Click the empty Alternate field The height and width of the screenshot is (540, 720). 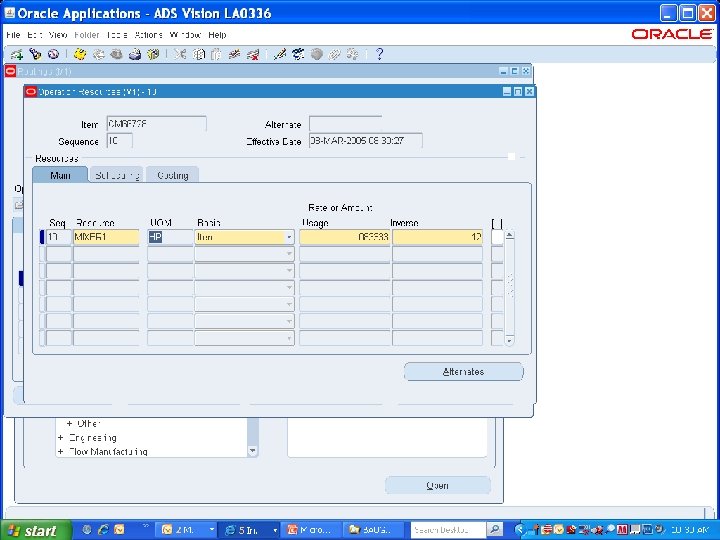point(345,124)
